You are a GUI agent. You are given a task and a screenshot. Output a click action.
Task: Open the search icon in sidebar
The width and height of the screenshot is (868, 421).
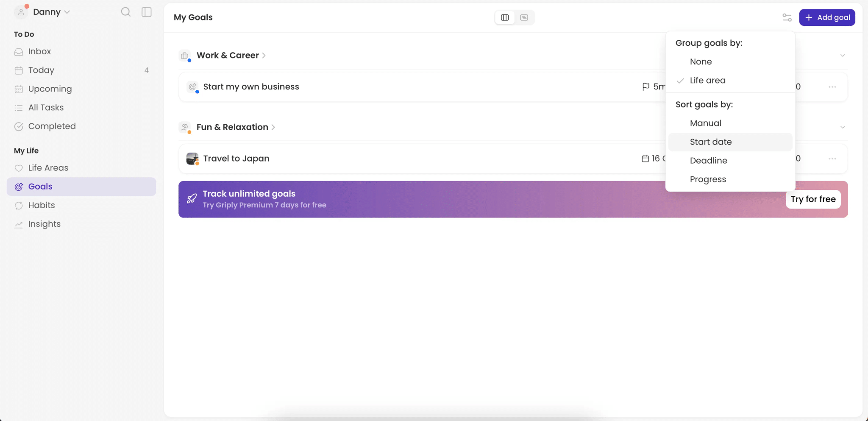point(125,12)
